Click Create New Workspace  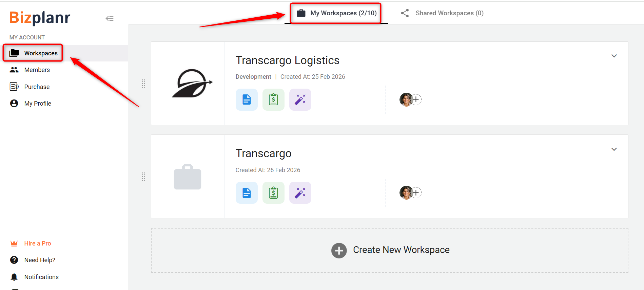point(389,250)
